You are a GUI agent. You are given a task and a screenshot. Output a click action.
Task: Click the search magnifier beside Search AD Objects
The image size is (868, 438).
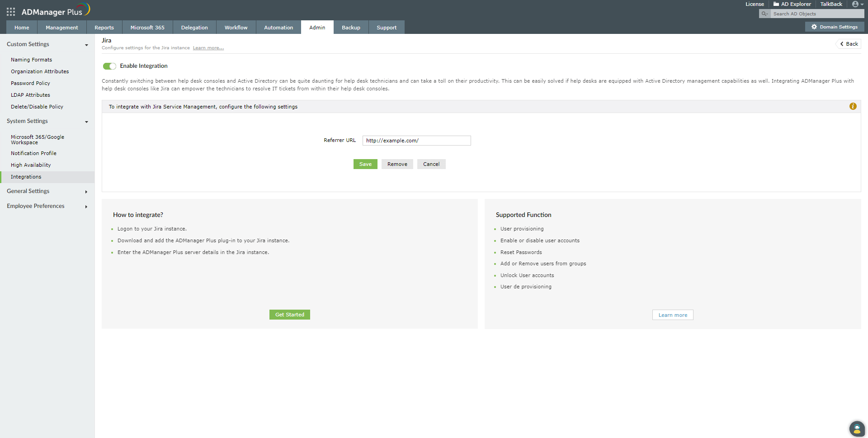pyautogui.click(x=764, y=14)
